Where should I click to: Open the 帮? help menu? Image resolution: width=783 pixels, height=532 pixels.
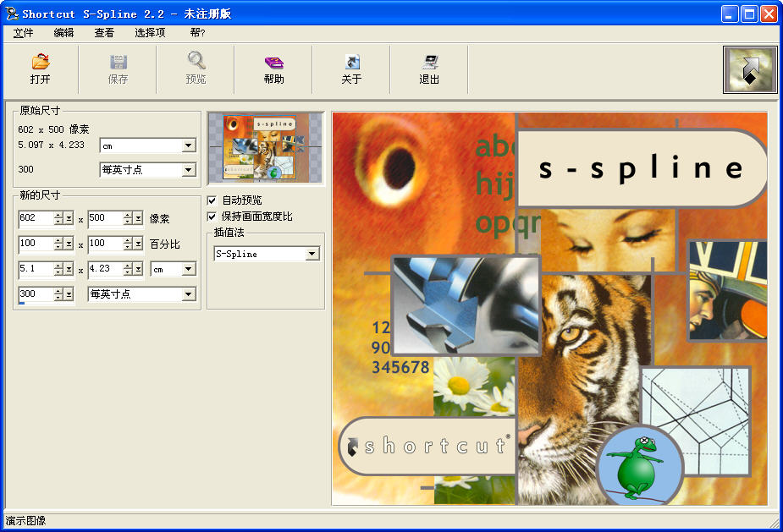tap(197, 33)
